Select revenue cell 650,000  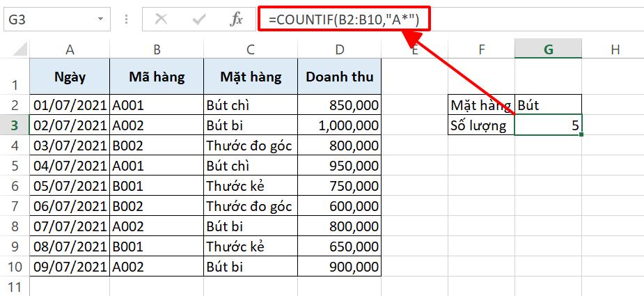coord(339,247)
